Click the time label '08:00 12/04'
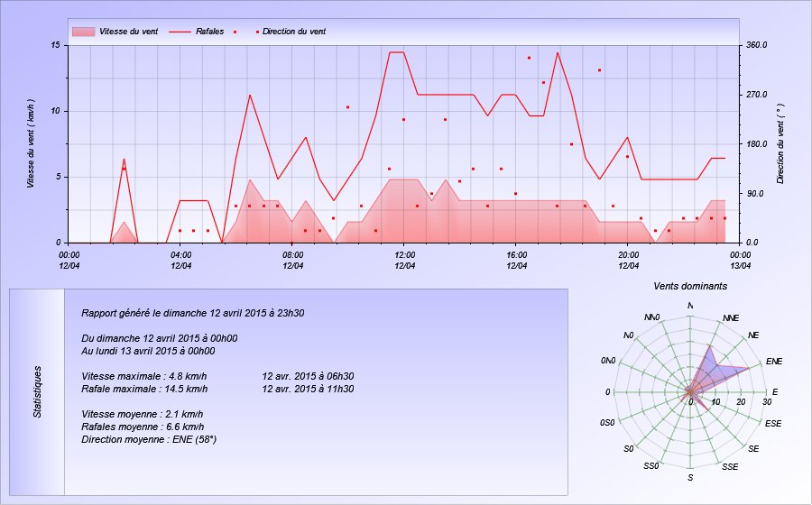The image size is (812, 505). [292, 261]
